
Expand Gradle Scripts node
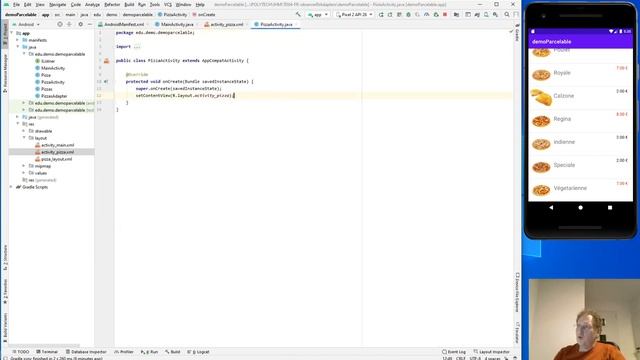pyautogui.click(x=12, y=187)
